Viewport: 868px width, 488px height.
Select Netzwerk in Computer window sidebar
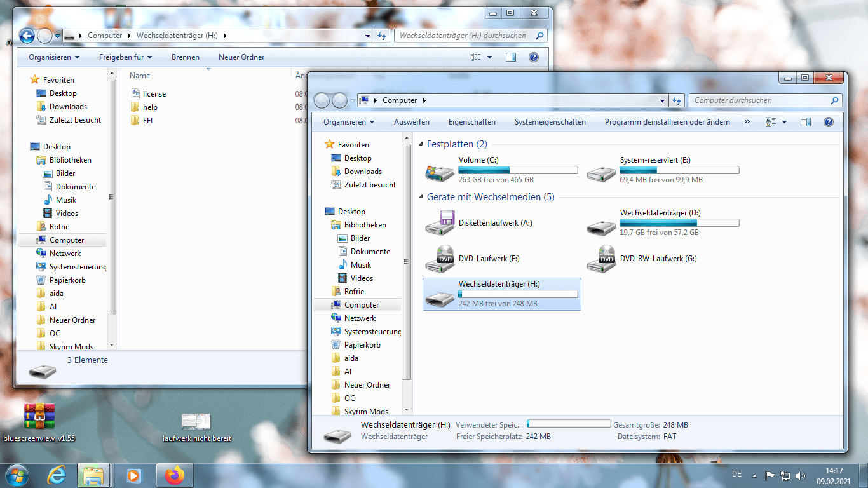[353, 318]
